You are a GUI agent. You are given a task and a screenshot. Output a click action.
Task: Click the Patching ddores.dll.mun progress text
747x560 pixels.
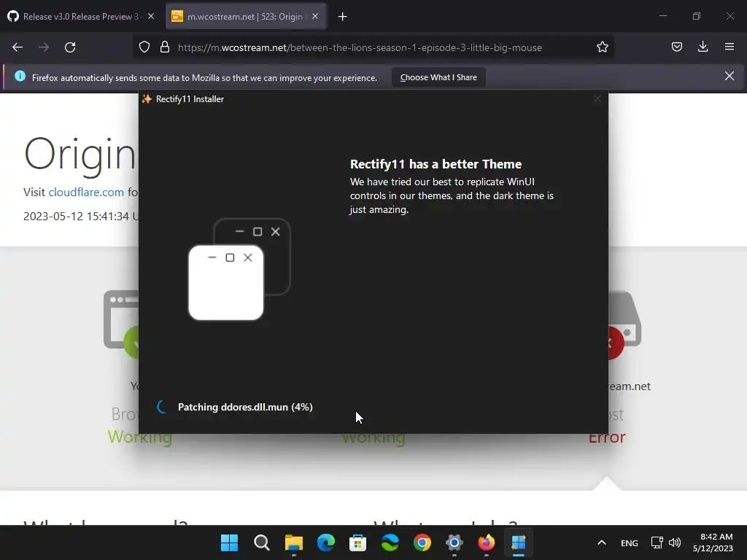coord(245,407)
